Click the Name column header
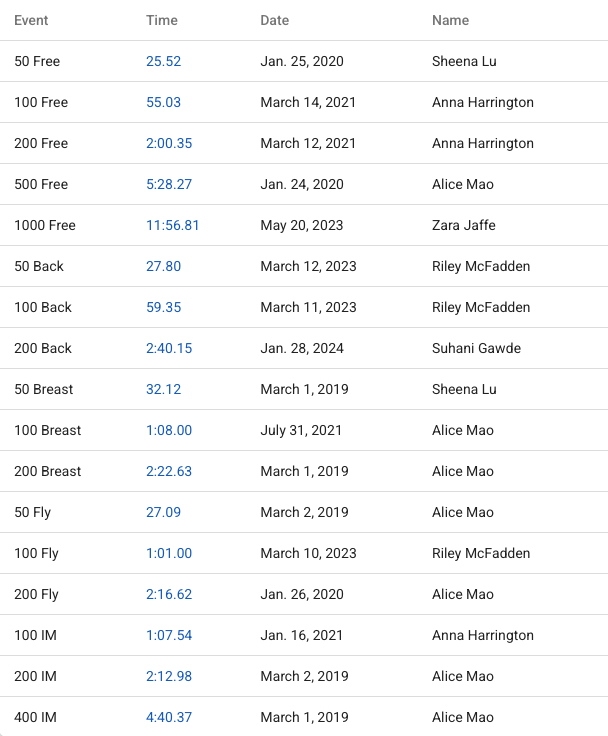 point(450,20)
